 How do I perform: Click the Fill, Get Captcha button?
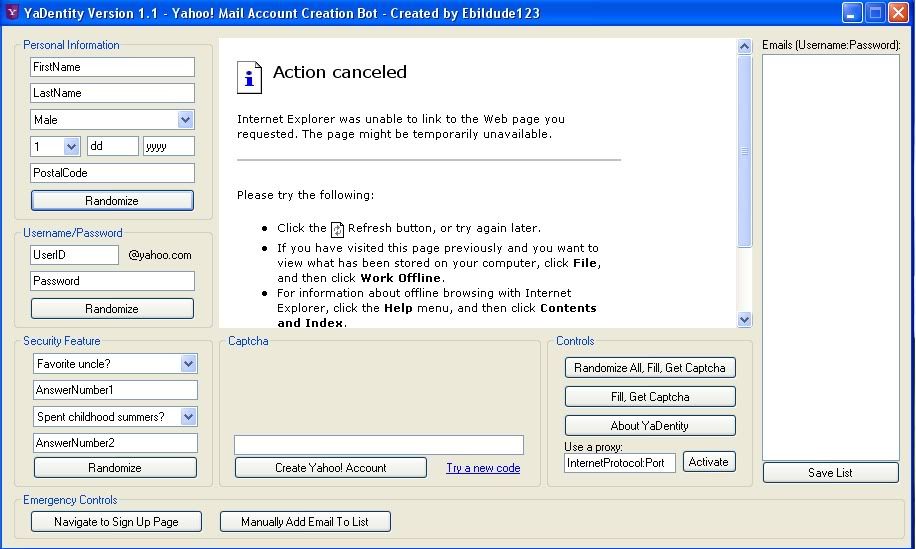(x=650, y=397)
